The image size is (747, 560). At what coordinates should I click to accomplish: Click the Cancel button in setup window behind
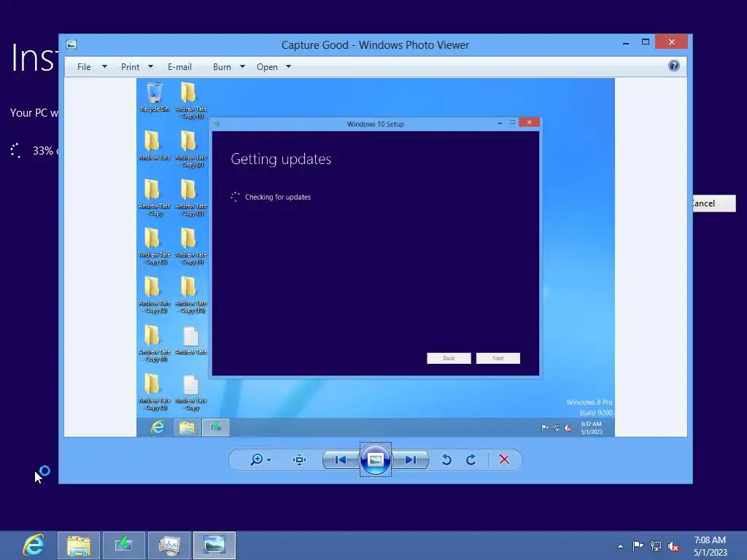pos(714,203)
